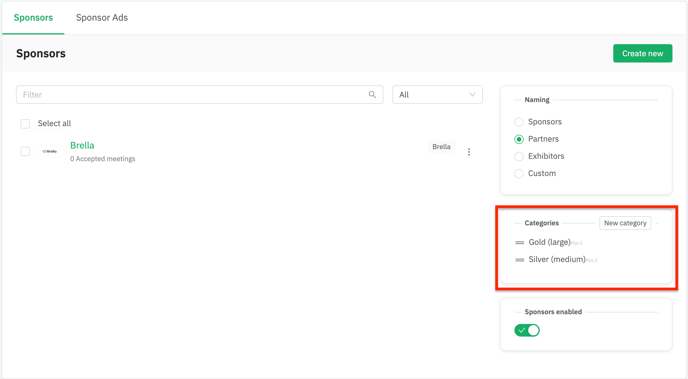Select the Partners naming radio button
688x379 pixels.
click(x=519, y=139)
